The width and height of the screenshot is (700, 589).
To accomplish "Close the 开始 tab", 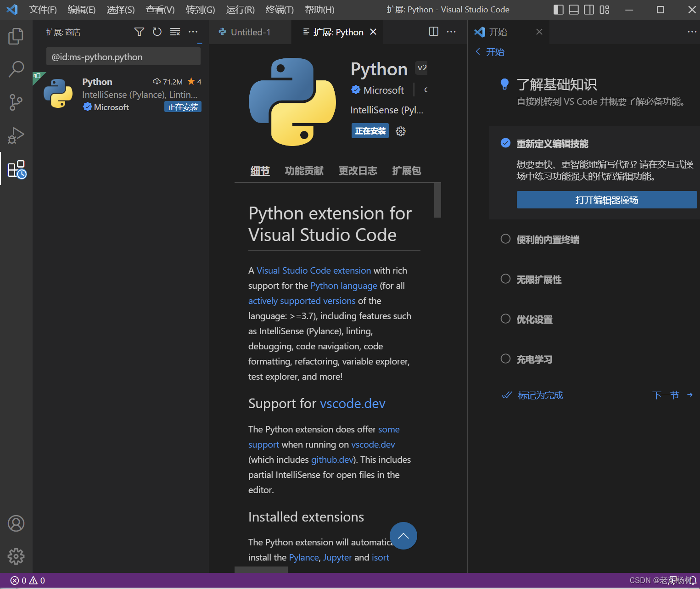I will pos(539,32).
